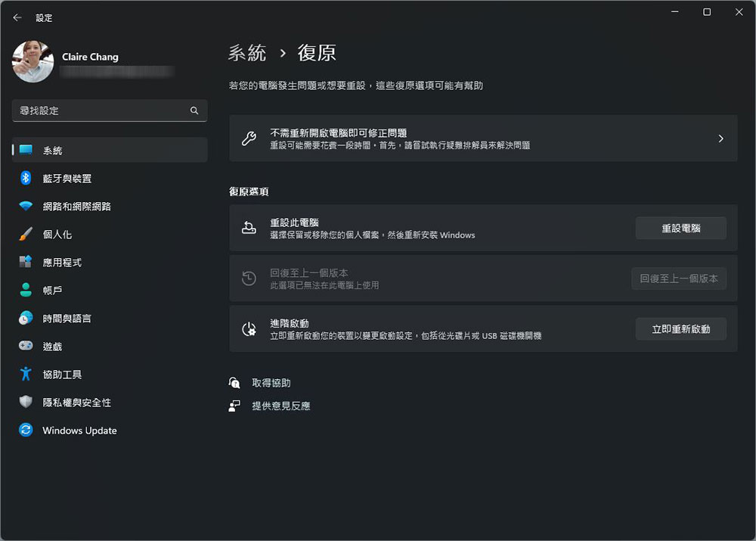Open the 提供意見反應 link
Screen dimensions: 756x541
point(280,406)
